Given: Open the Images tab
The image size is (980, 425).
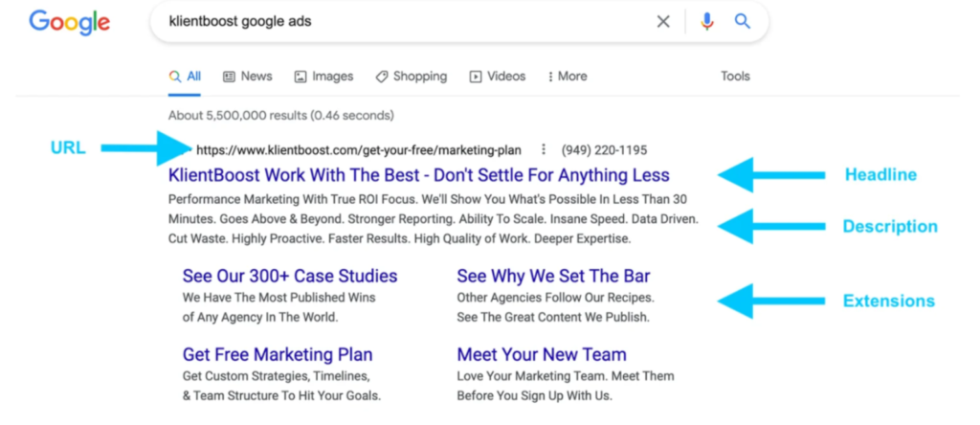Looking at the screenshot, I should 323,77.
